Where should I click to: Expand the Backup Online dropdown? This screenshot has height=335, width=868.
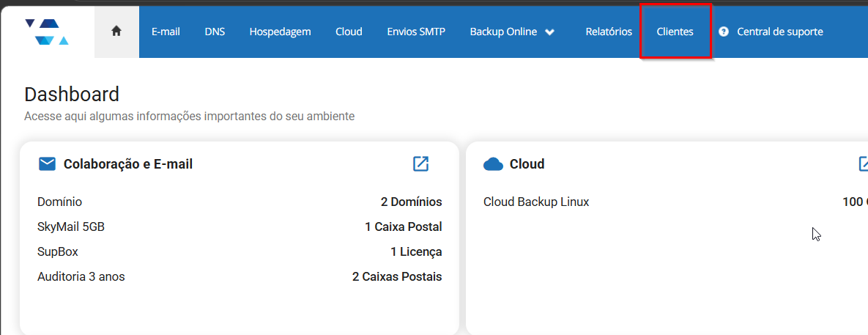(x=512, y=32)
